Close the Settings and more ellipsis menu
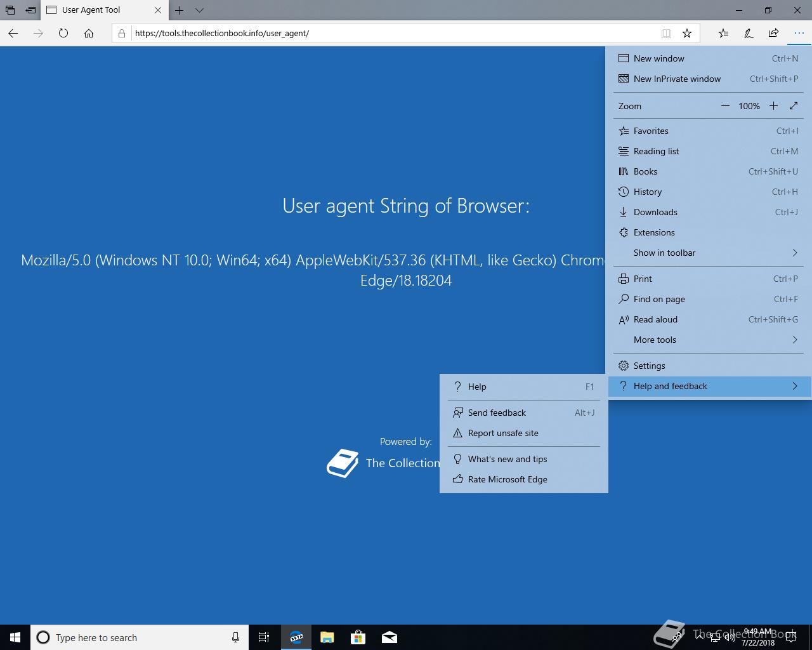812x650 pixels. click(x=799, y=33)
